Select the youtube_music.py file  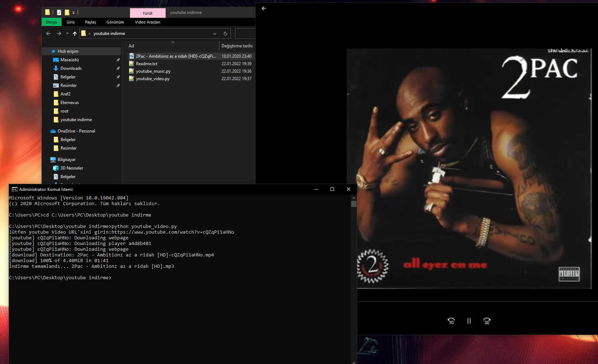pyautogui.click(x=153, y=71)
